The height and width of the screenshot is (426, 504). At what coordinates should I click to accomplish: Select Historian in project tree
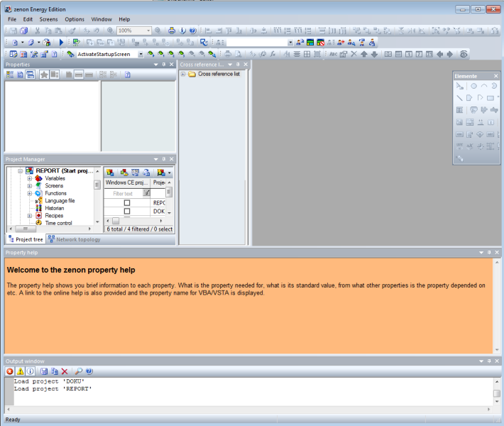point(55,208)
